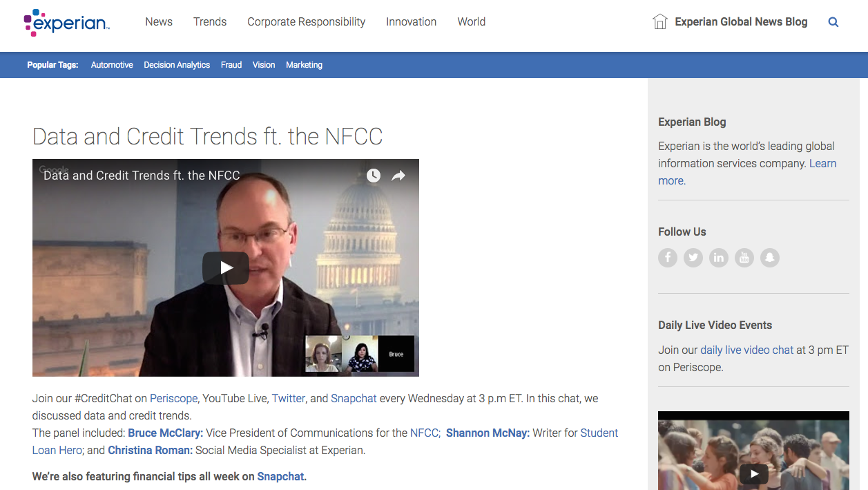Viewport: 868px width, 490px height.
Task: Open the Periscope link in article
Action: [x=173, y=399]
